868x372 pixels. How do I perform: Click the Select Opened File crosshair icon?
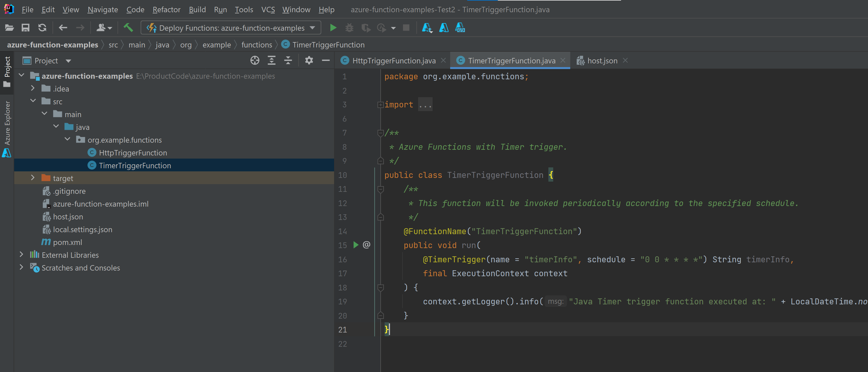(255, 61)
